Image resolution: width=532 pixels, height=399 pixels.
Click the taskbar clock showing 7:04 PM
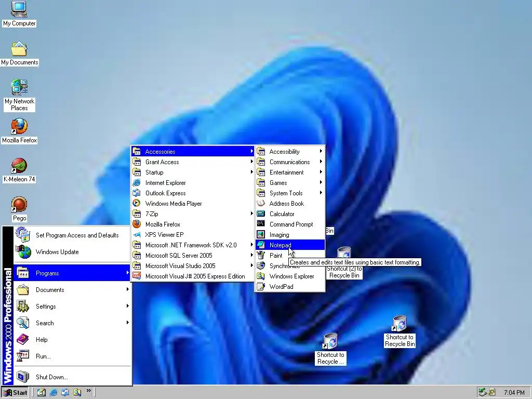tap(514, 393)
